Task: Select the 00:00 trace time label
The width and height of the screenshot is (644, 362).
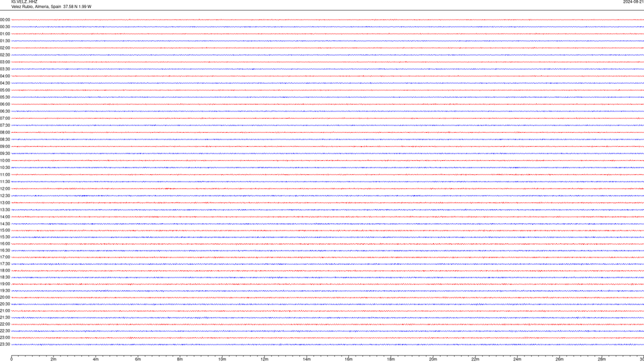Action: [5, 19]
